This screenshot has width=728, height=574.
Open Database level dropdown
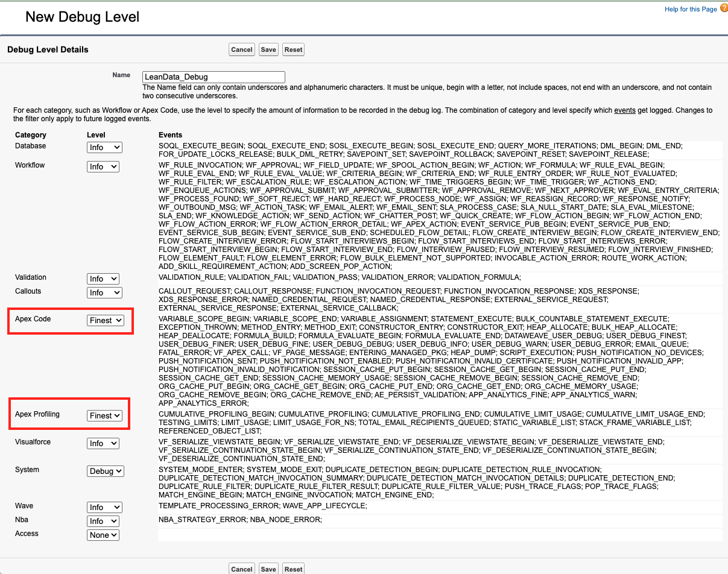(104, 147)
